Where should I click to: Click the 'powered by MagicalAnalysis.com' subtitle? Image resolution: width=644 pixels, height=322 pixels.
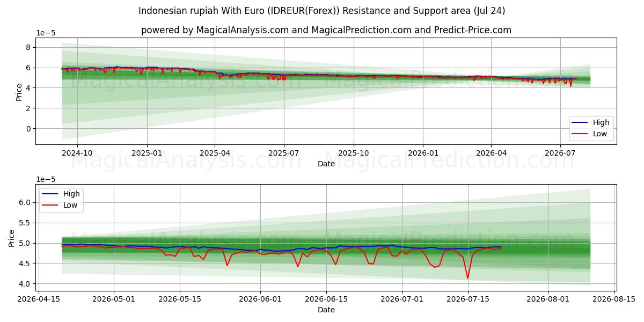326,30
